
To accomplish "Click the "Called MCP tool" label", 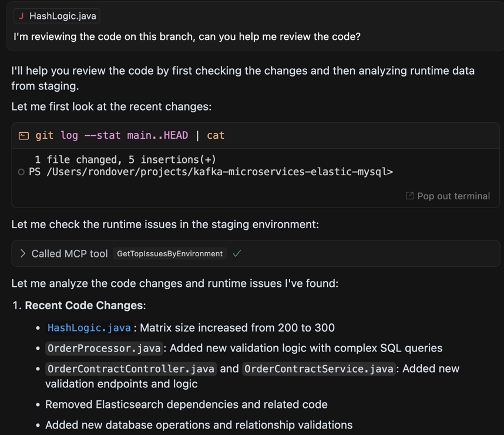I will pyautogui.click(x=69, y=253).
